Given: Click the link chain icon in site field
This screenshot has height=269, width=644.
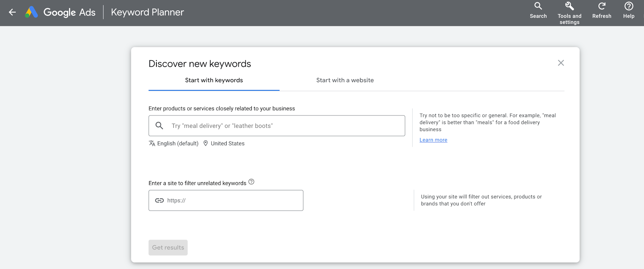Looking at the screenshot, I should pos(160,201).
